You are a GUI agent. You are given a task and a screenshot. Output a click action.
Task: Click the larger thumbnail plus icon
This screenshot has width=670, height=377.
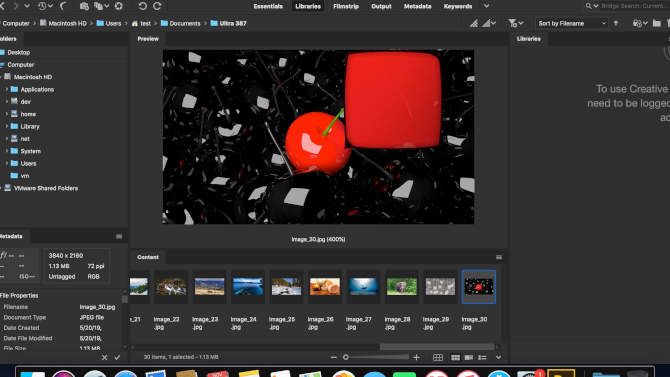(417, 357)
